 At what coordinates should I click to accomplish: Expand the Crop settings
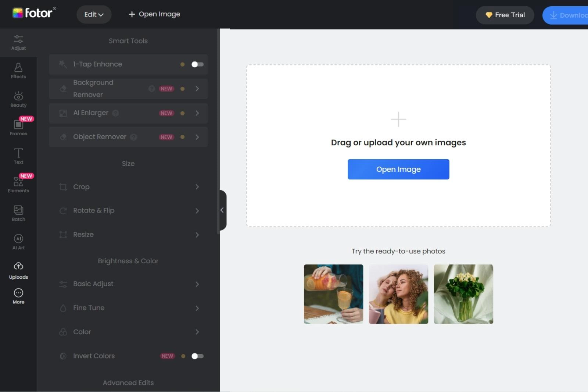(x=197, y=187)
